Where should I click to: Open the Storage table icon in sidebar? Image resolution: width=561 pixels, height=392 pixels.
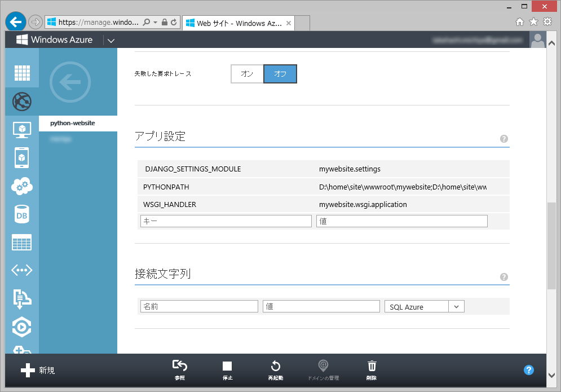(22, 243)
